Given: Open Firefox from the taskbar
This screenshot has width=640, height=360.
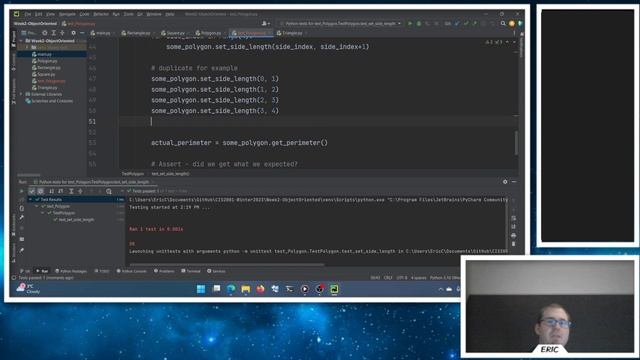Looking at the screenshot, I should pos(260,289).
